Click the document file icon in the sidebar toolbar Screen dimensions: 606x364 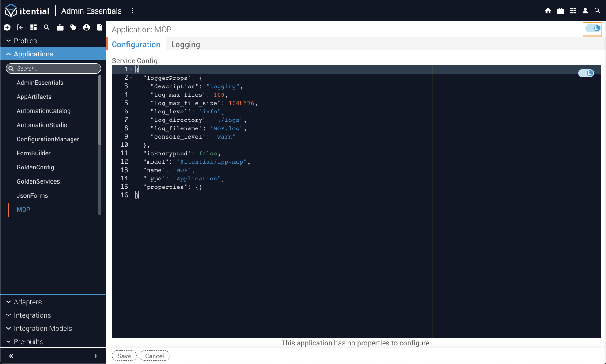pyautogui.click(x=100, y=28)
